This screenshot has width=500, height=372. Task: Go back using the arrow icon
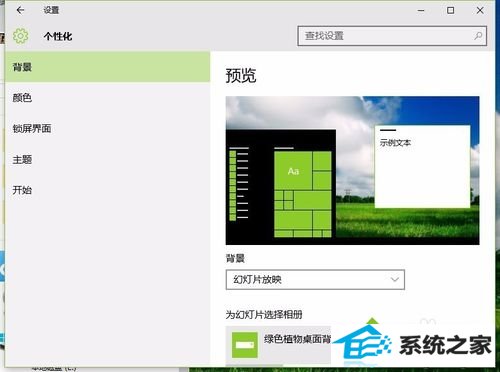[x=20, y=10]
